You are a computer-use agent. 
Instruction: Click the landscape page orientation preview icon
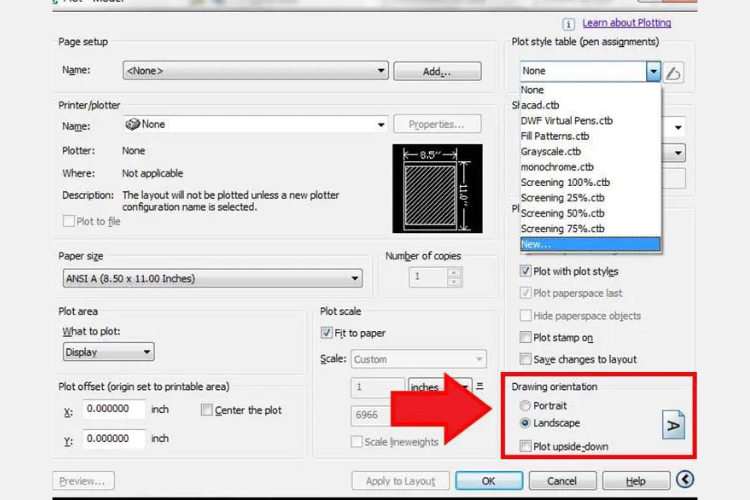click(673, 424)
